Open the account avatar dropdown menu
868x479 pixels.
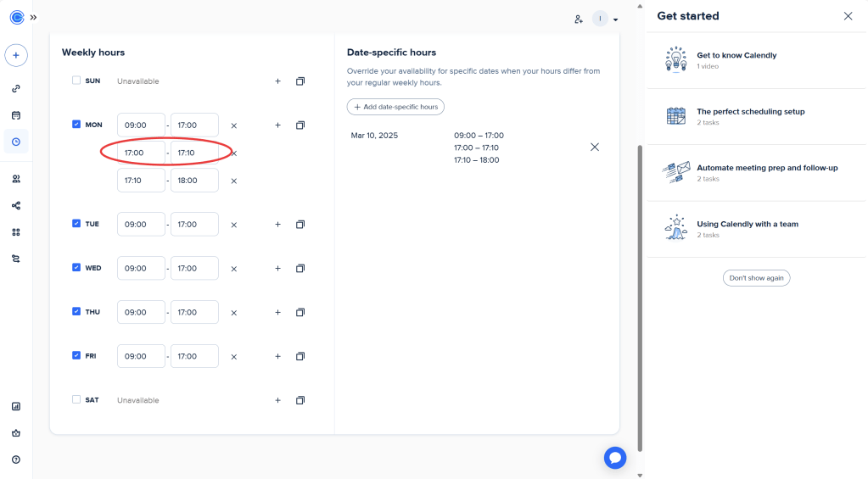(605, 19)
